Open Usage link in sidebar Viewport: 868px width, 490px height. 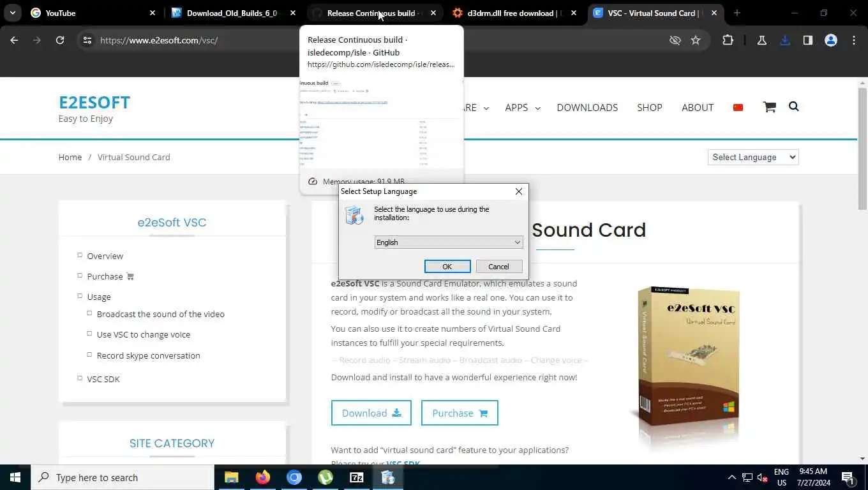coord(99,297)
